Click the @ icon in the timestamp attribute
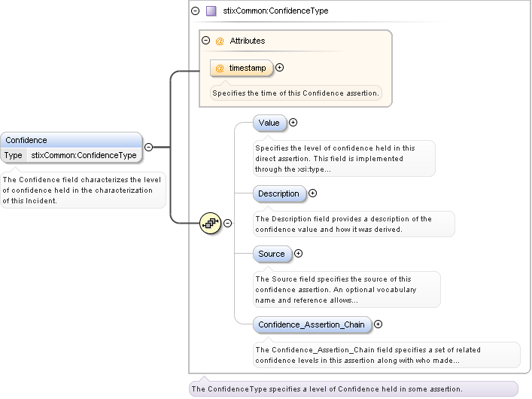532x399 pixels. click(220, 68)
